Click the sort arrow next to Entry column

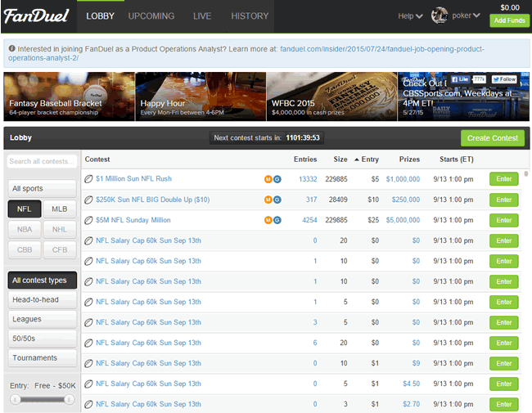click(357, 159)
